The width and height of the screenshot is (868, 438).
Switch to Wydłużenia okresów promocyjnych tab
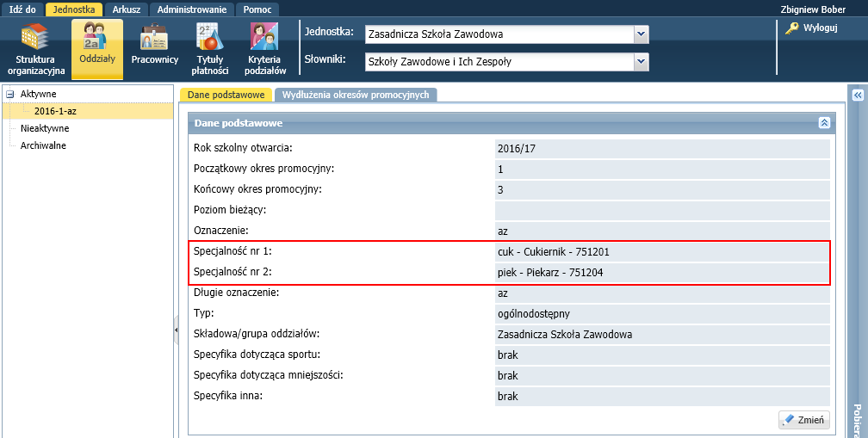tap(356, 95)
